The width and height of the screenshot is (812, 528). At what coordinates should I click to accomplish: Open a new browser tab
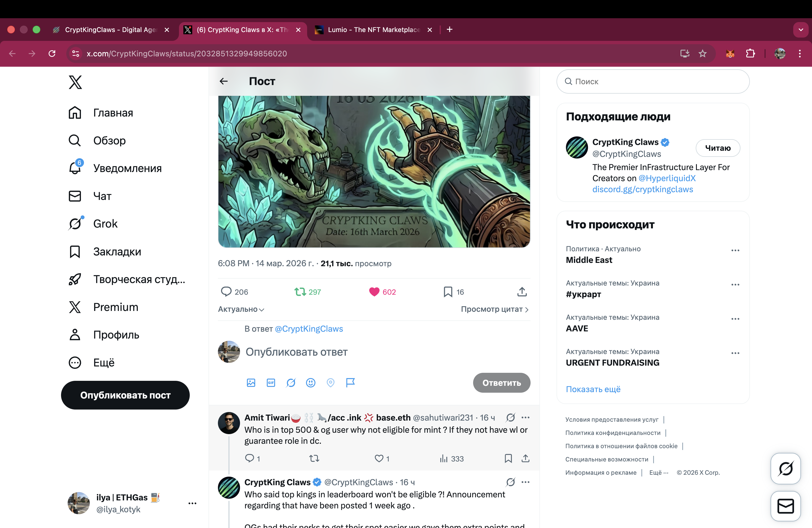(x=450, y=30)
